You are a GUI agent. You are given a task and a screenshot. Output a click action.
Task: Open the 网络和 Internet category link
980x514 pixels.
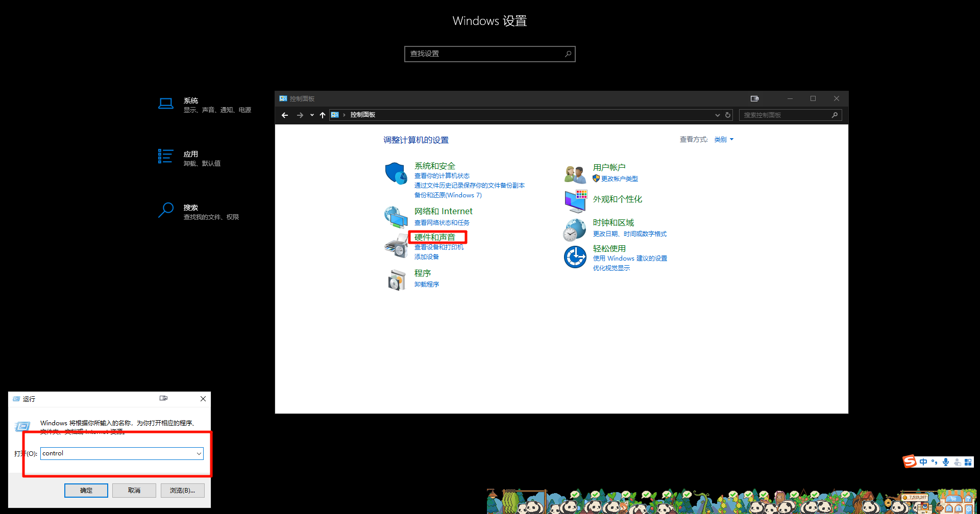tap(444, 211)
